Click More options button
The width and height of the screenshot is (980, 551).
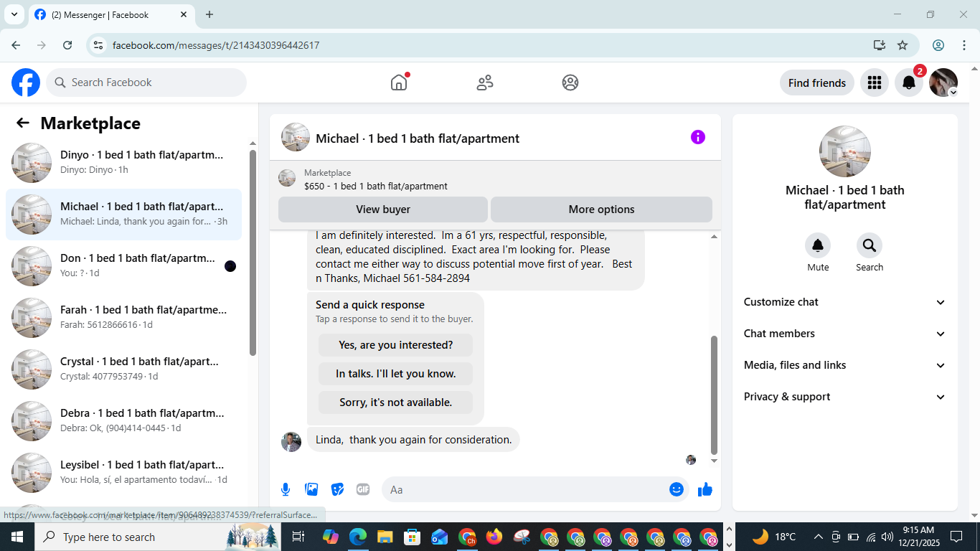pos(601,209)
